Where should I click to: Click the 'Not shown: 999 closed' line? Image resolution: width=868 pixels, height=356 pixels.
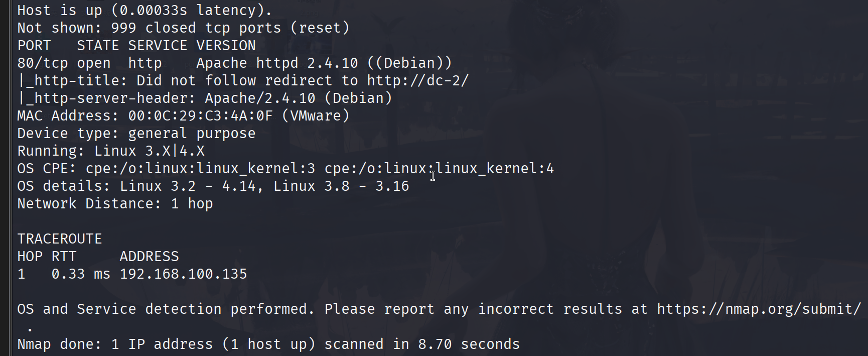(x=183, y=28)
